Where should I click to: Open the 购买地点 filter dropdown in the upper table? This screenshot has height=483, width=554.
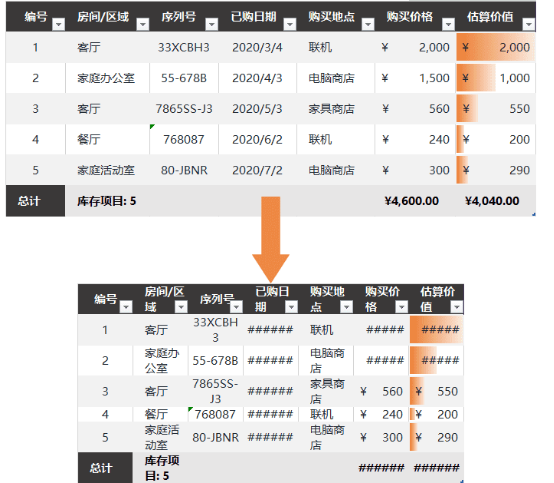click(x=368, y=24)
